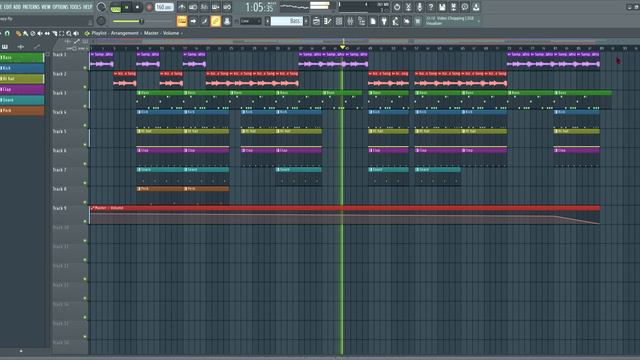Toggle the recording countdown icon
This screenshot has height=360, width=640.
pos(204,7)
